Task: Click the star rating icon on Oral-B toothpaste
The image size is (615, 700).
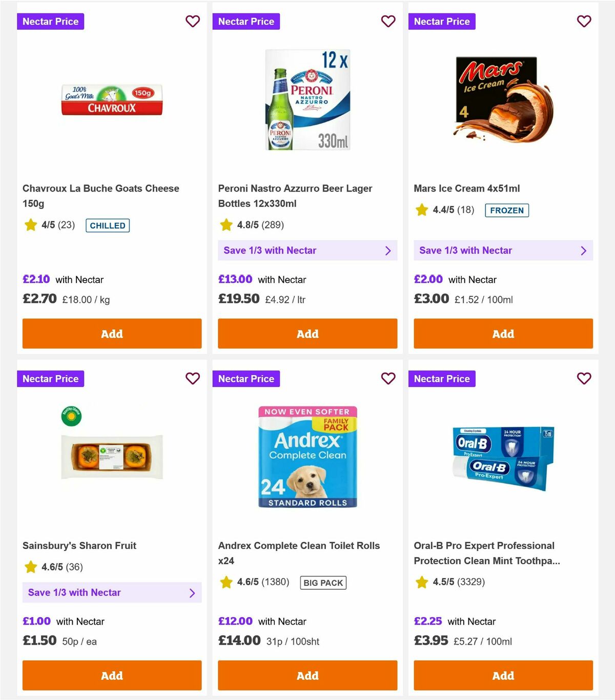Action: 422,582
